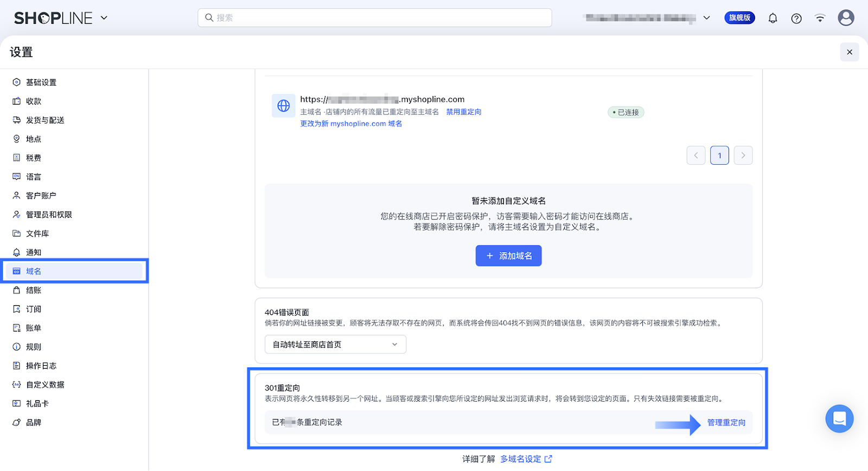Image resolution: width=868 pixels, height=471 pixels.
Task: Click the 搜索 search field
Action: tap(375, 18)
